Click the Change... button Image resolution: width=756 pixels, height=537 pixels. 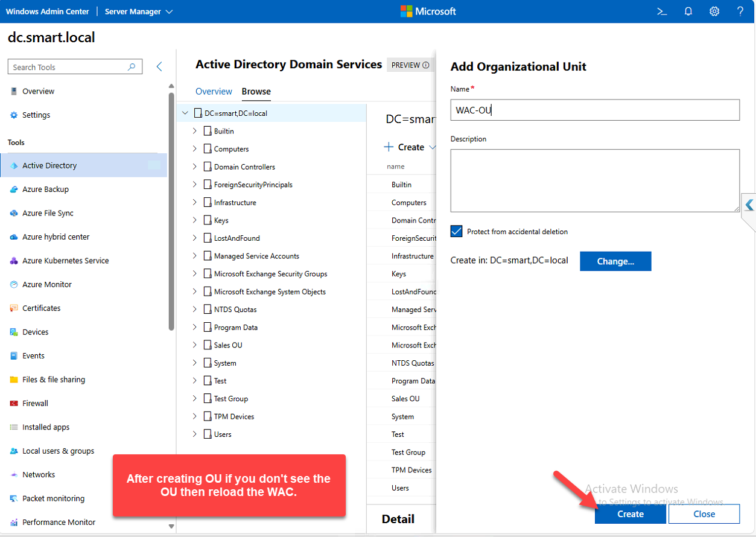coord(615,261)
